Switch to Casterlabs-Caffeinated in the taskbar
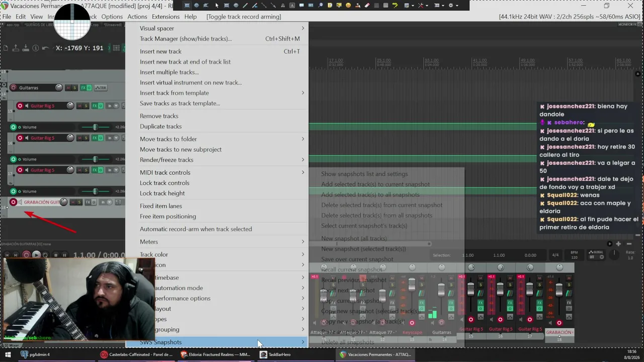This screenshot has width=644, height=362. (136, 354)
